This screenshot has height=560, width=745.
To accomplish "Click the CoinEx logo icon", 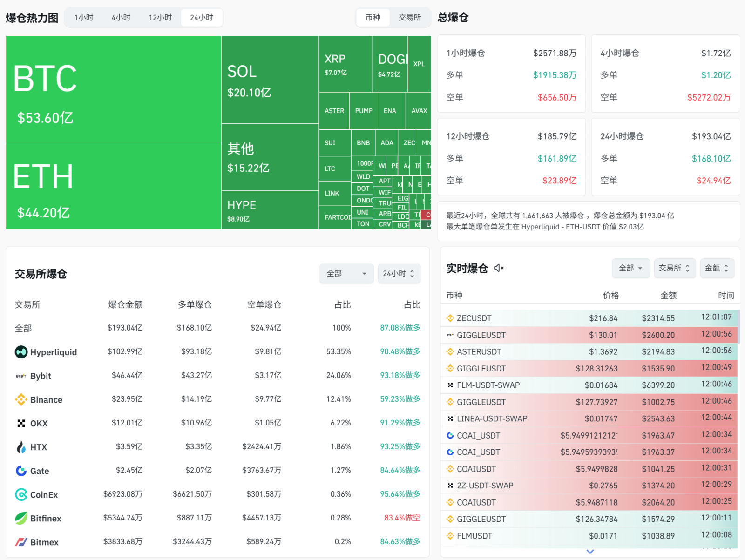I will [x=21, y=494].
